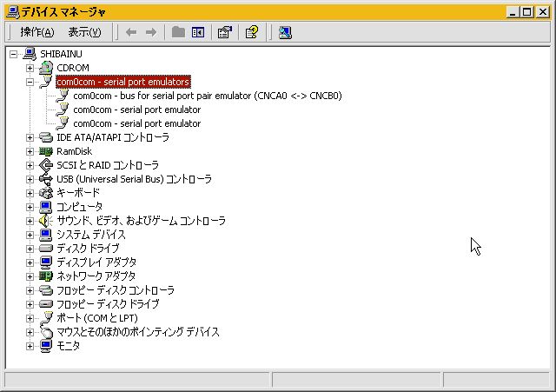556x392 pixels.
Task: Click the CDROM drive icon
Action: (x=46, y=68)
